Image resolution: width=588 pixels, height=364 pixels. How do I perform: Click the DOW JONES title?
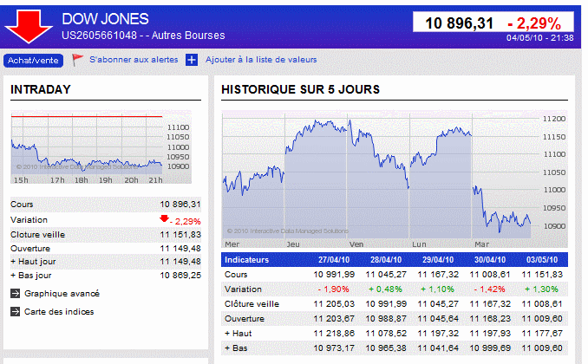click(106, 19)
